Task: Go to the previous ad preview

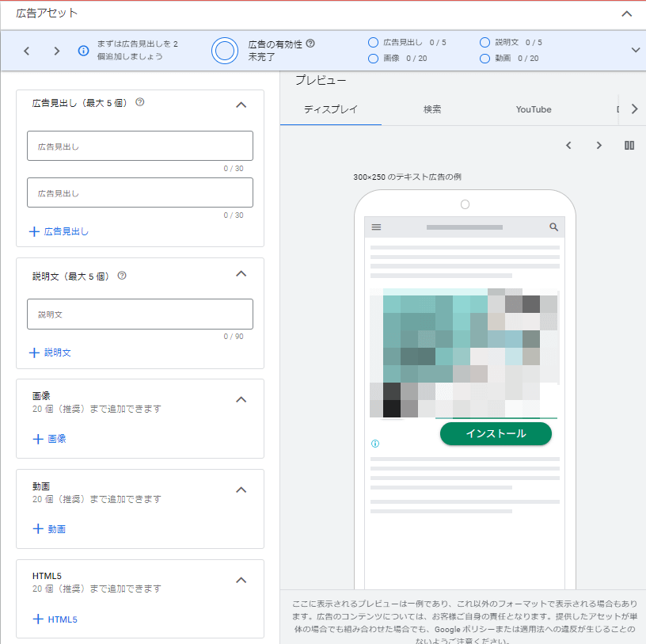Action: point(568,145)
